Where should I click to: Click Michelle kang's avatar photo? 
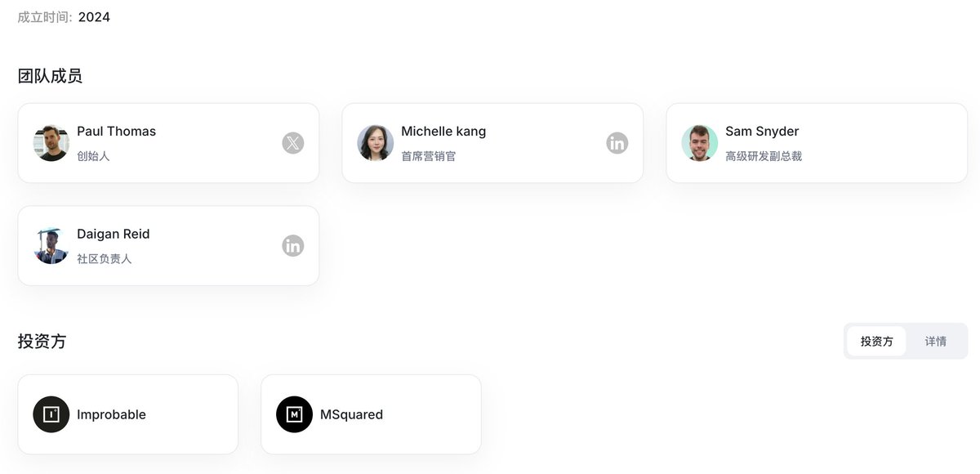tap(376, 143)
